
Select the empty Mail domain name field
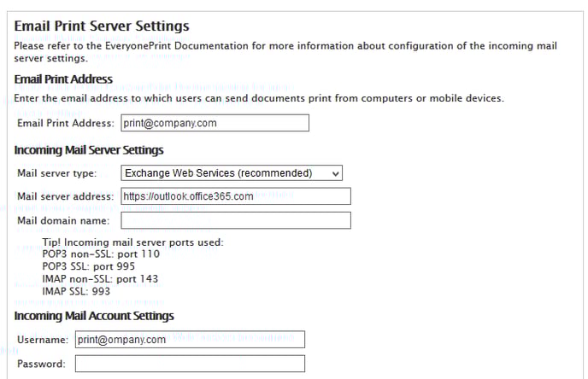236,220
